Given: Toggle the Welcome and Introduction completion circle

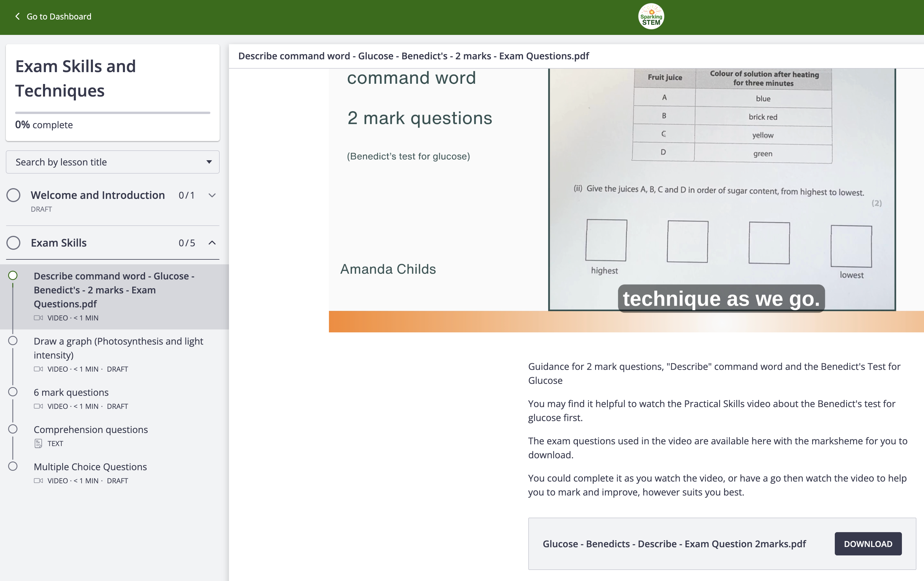Looking at the screenshot, I should click(x=13, y=195).
